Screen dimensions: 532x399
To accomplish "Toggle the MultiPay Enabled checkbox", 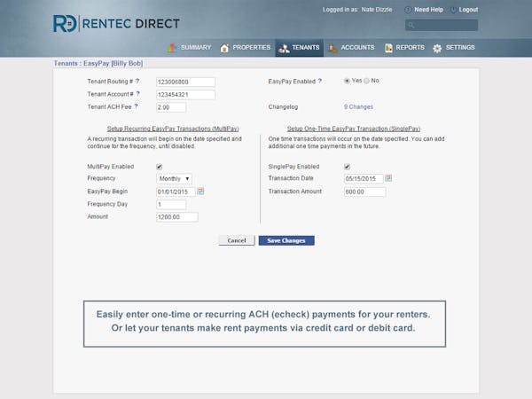I will pyautogui.click(x=159, y=167).
